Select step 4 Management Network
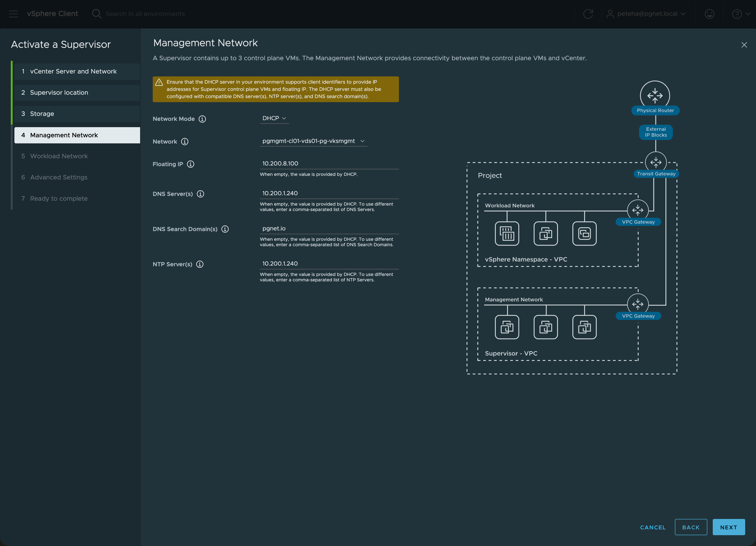 tap(77, 135)
